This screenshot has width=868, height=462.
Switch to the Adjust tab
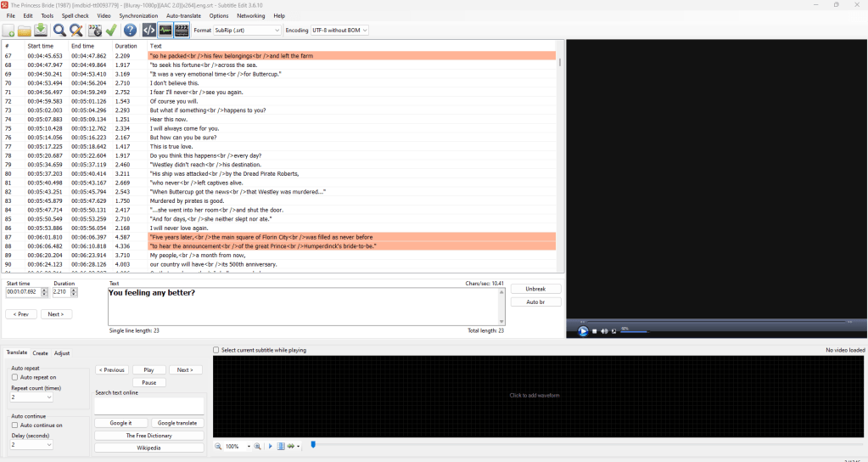tap(62, 353)
